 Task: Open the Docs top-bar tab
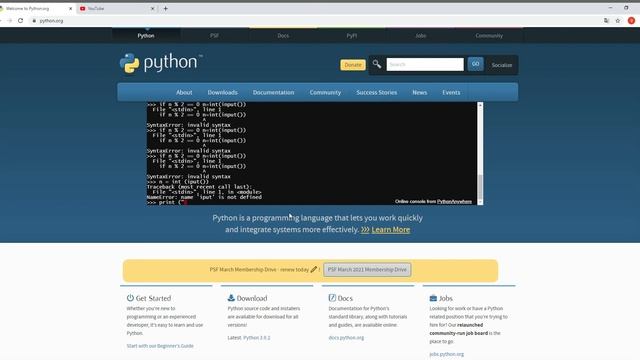click(x=283, y=36)
